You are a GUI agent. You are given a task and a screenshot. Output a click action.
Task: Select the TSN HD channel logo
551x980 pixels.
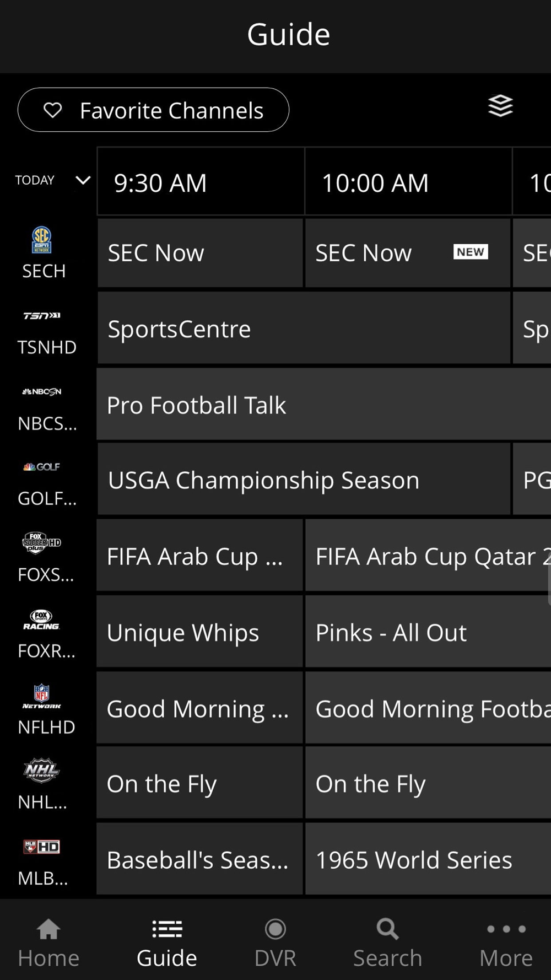pos(42,316)
